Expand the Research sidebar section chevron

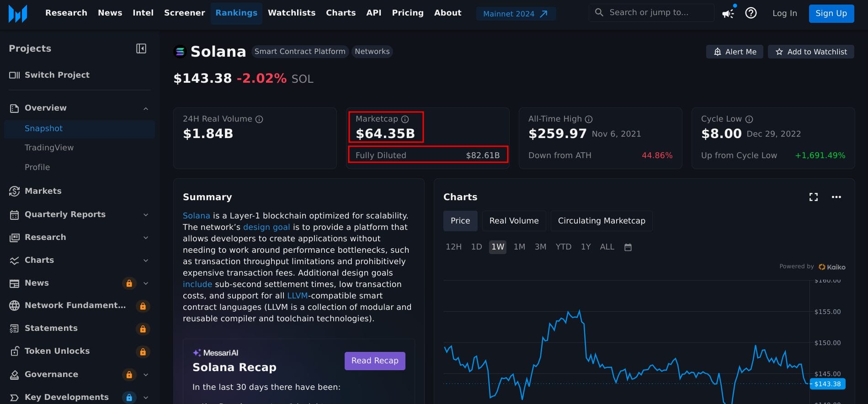tap(146, 238)
